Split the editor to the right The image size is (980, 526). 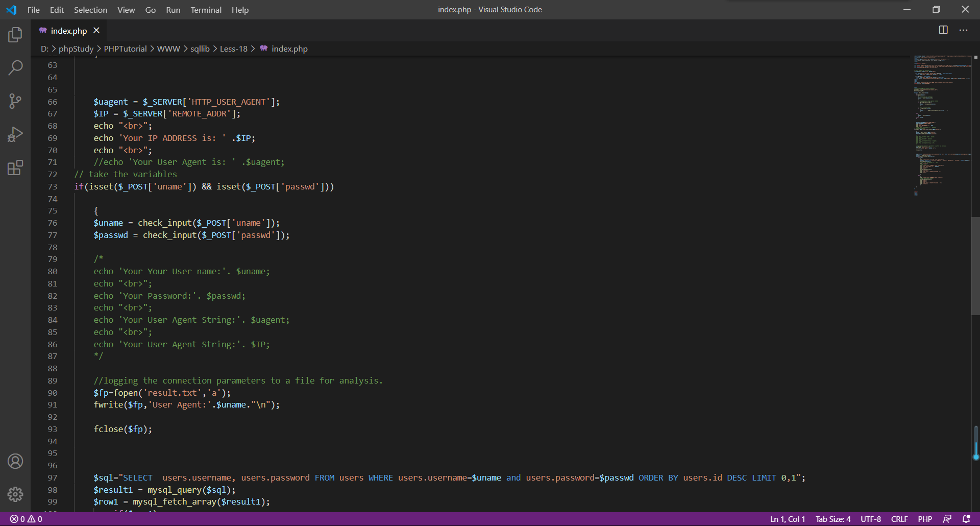pyautogui.click(x=943, y=30)
